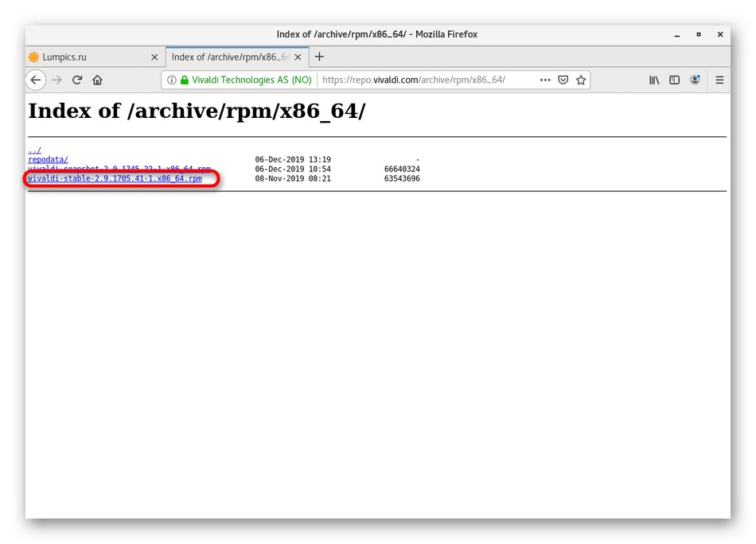
Task: Reload the current page
Action: (x=77, y=80)
